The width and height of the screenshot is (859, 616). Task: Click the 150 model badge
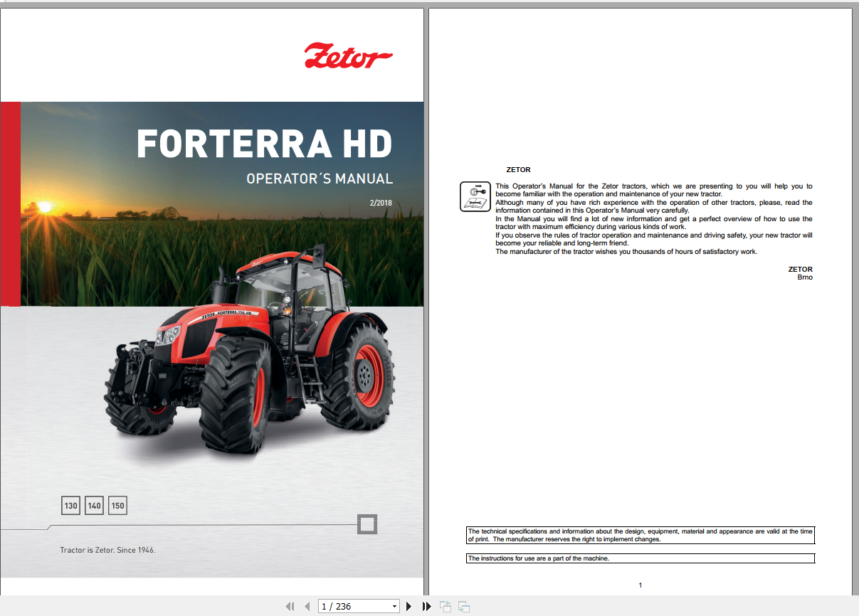pos(118,506)
